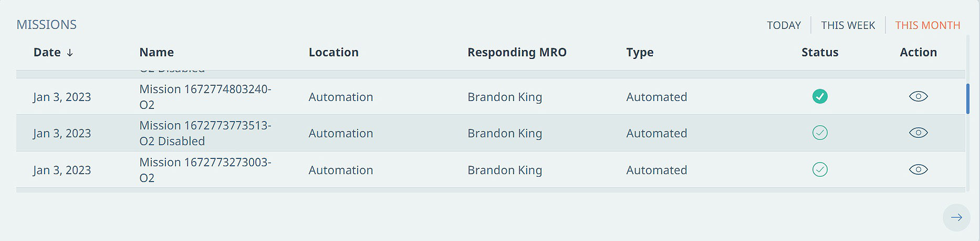Click outlined check status for Mission 1672773273003-O2

pos(820,169)
